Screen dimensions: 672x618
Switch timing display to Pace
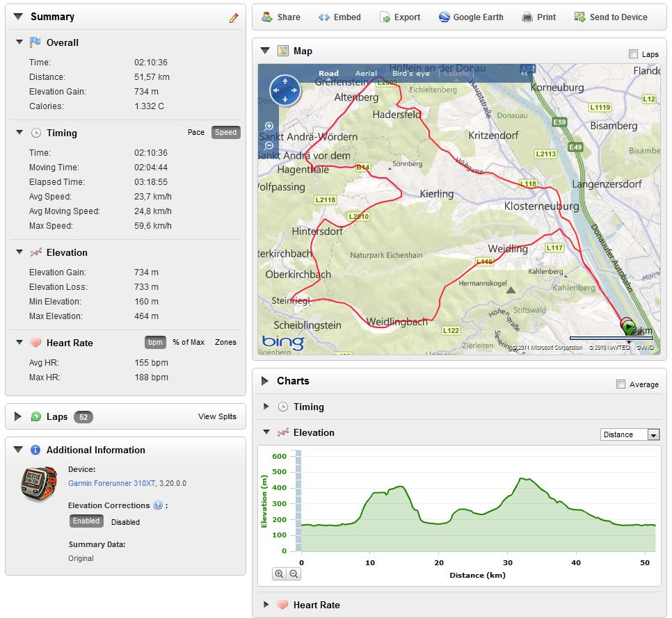point(196,132)
